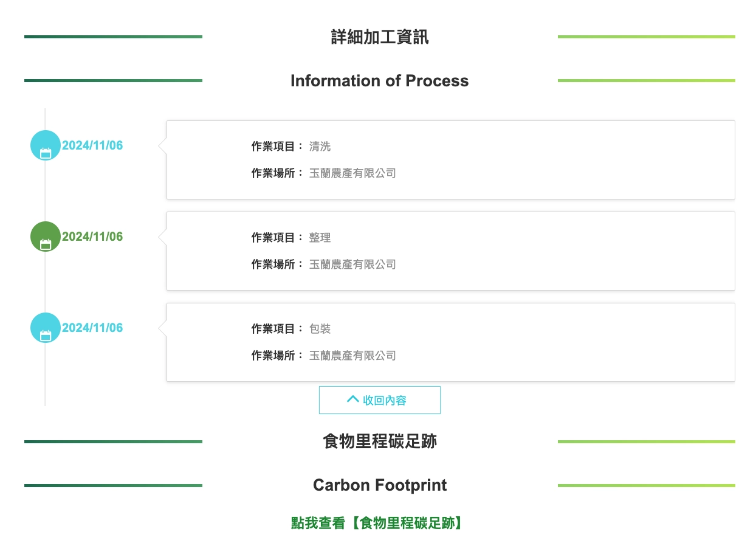
Task: Click 玉蘭農產有限公司 in the 包裝 card
Action: pos(352,356)
